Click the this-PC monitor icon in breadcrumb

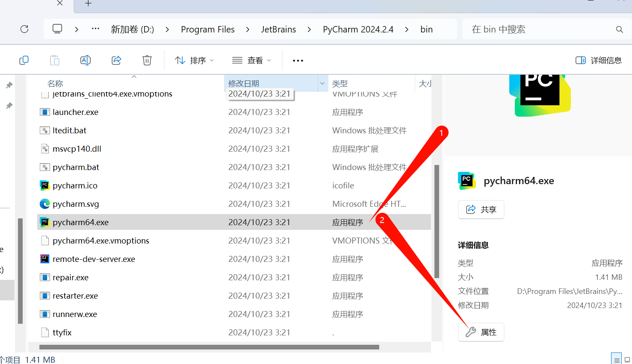coord(57,29)
